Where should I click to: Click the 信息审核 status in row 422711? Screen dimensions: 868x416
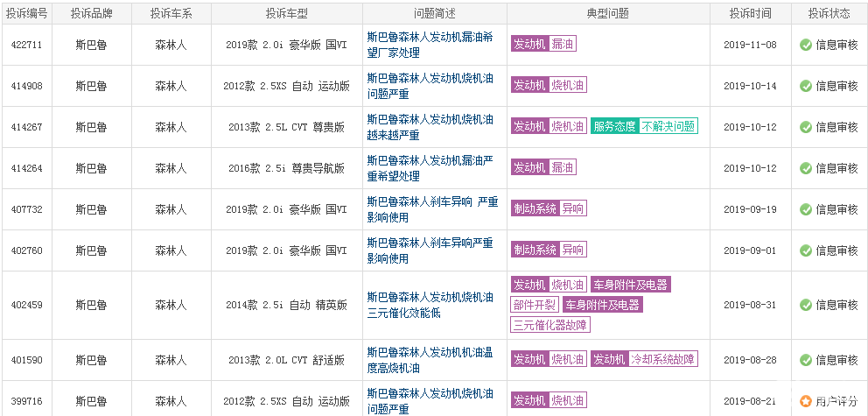[x=836, y=45]
